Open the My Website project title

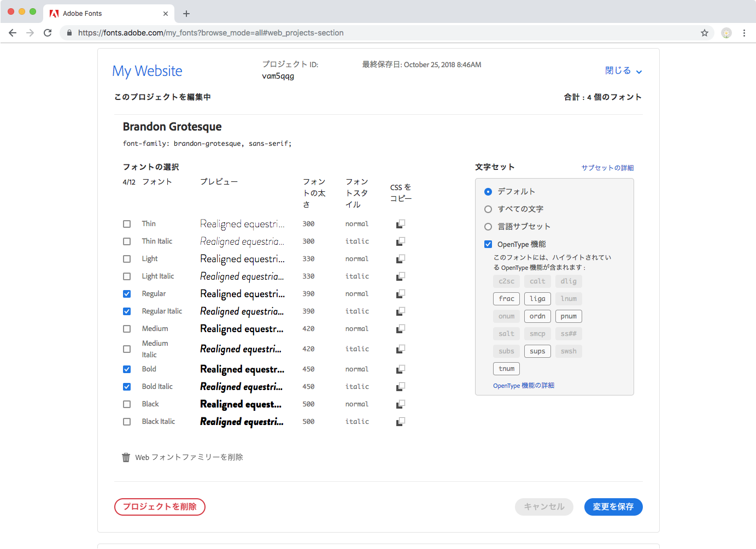click(x=147, y=71)
